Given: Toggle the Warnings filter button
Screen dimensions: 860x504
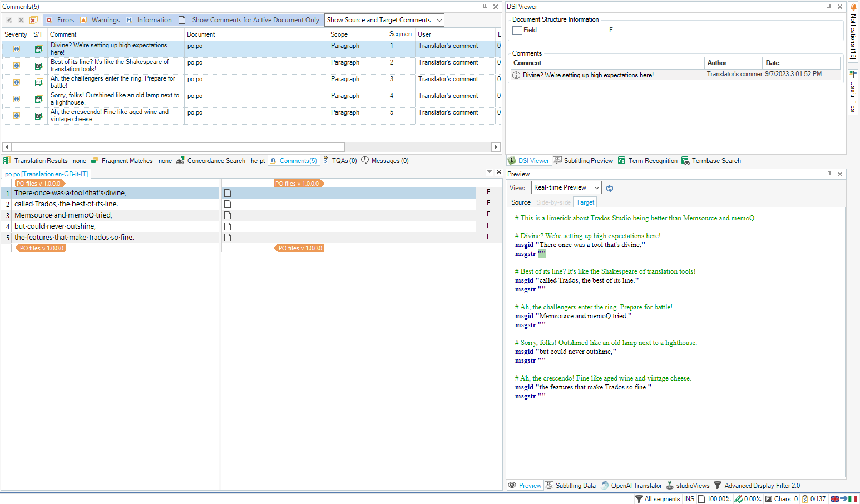Looking at the screenshot, I should coord(100,20).
